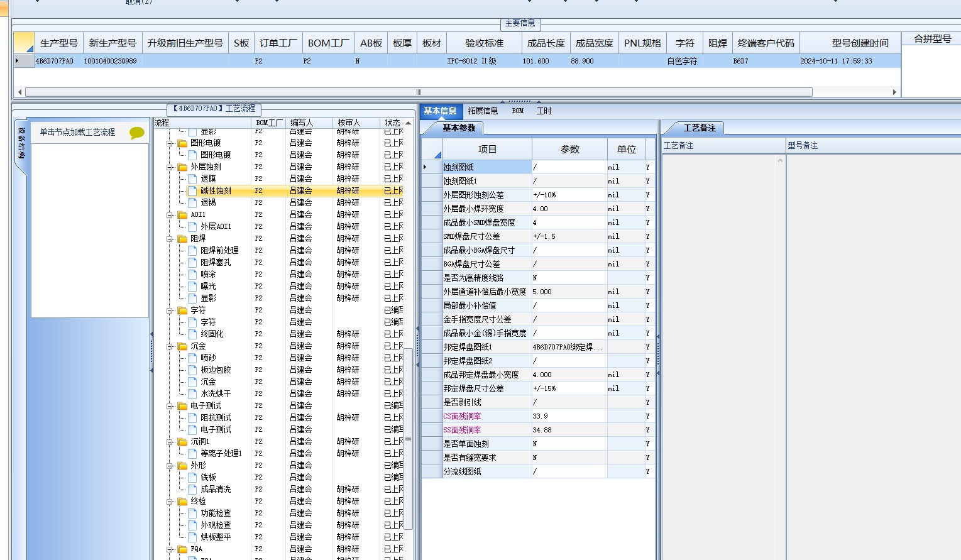Collapse the 图形电镀 folder node
The height and width of the screenshot is (560, 961).
(170, 143)
